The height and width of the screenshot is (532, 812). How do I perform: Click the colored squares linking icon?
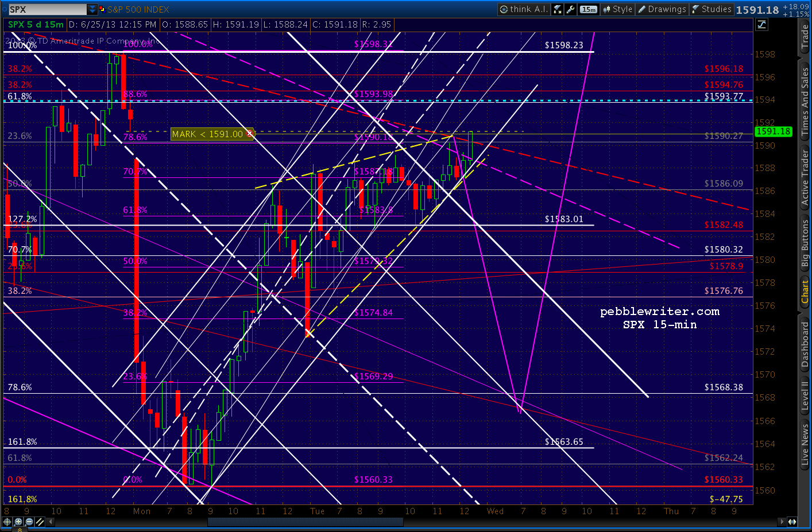tap(103, 9)
